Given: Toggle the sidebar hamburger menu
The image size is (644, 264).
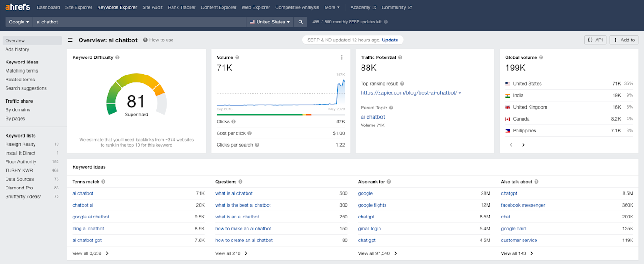Looking at the screenshot, I should [70, 40].
